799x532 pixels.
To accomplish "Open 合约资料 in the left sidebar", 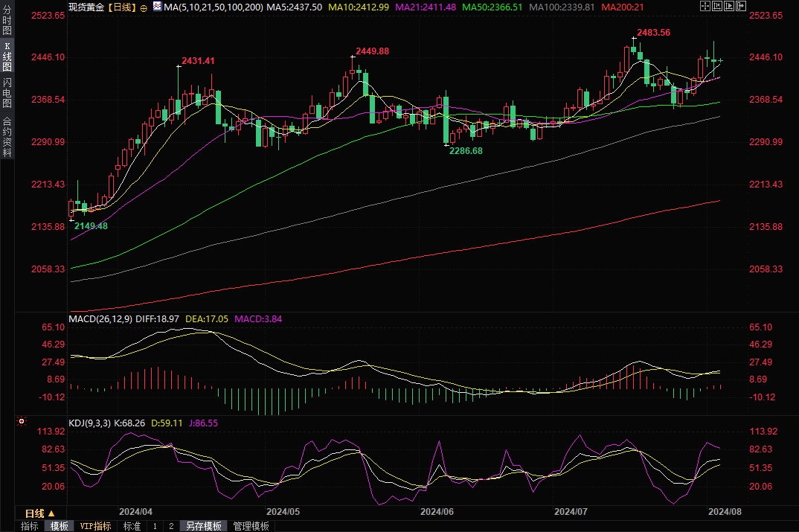I will pyautogui.click(x=7, y=137).
